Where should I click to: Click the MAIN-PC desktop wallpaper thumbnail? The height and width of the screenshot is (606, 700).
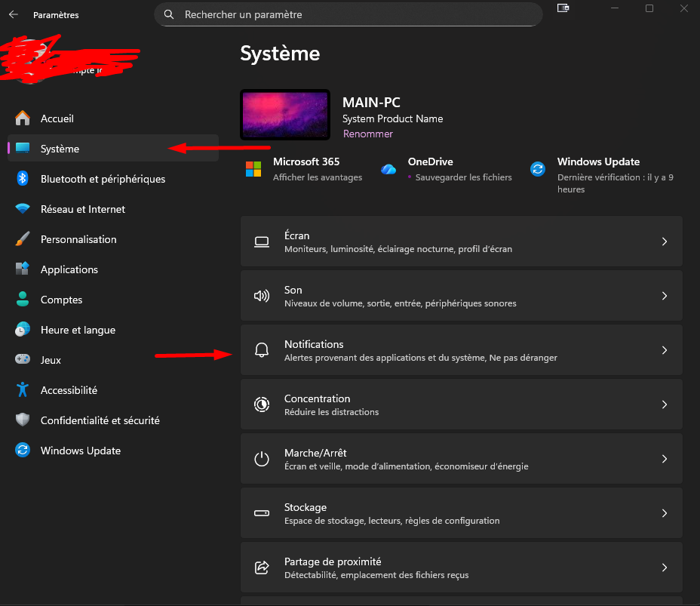pos(285,115)
